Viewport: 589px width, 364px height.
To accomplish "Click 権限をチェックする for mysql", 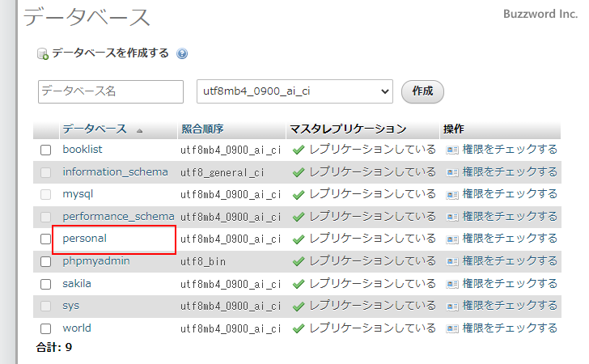I will click(510, 194).
